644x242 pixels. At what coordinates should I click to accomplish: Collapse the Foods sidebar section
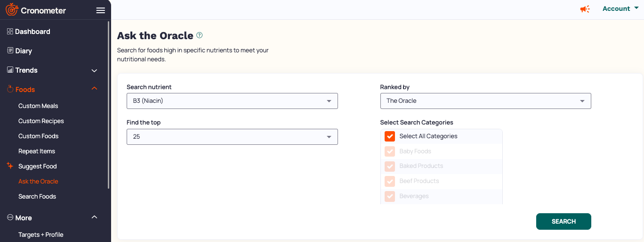(94, 89)
